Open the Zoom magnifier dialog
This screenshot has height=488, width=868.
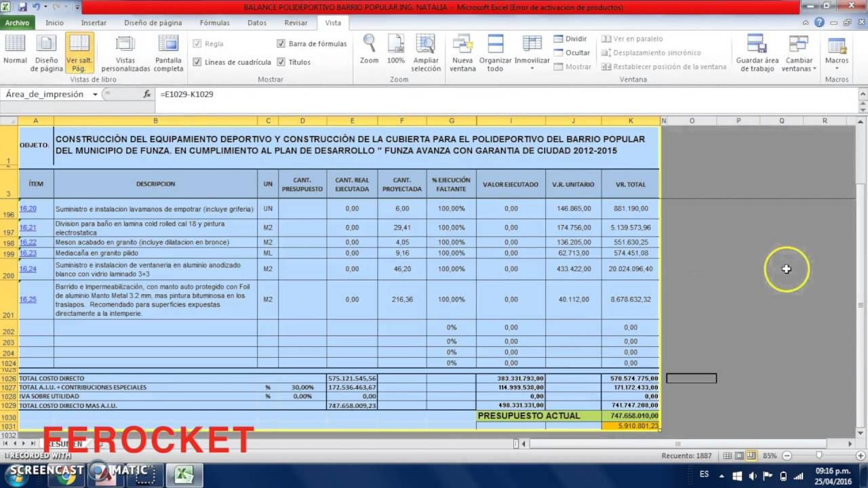tap(369, 49)
